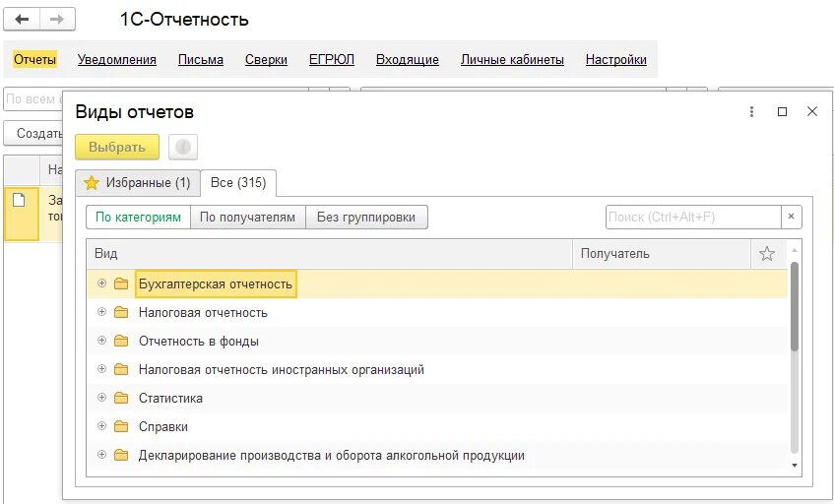Click the document icon in background report list
This screenshot has width=834, height=504.
click(x=19, y=200)
